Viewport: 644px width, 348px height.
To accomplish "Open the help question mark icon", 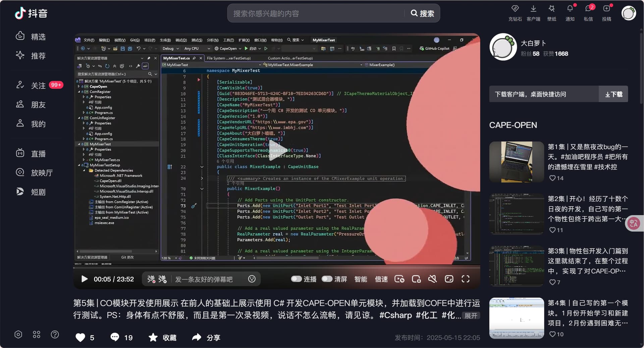I will (55, 334).
